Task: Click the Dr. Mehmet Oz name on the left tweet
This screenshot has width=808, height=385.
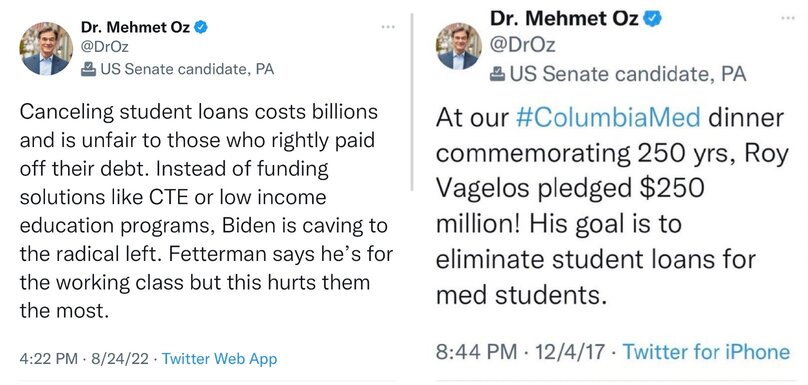Action: 135,27
